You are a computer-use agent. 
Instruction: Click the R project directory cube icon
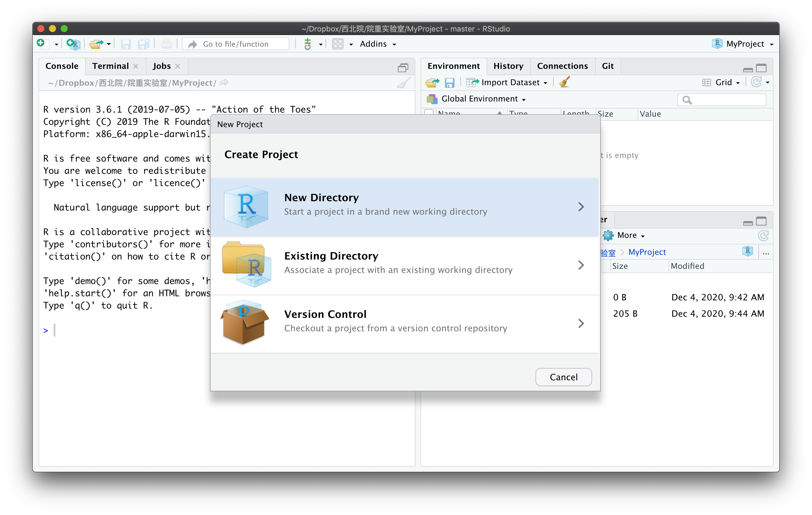pos(748,251)
